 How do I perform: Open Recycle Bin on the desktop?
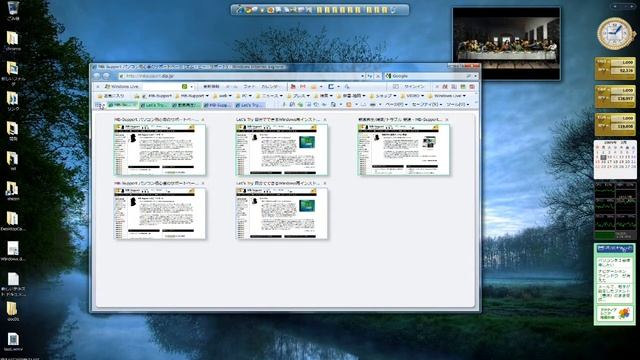coord(13,10)
